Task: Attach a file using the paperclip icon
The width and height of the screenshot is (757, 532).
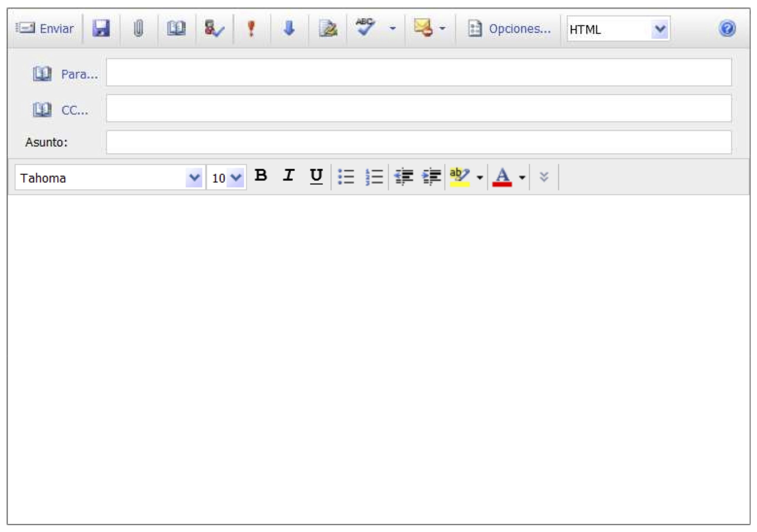Action: [138, 28]
